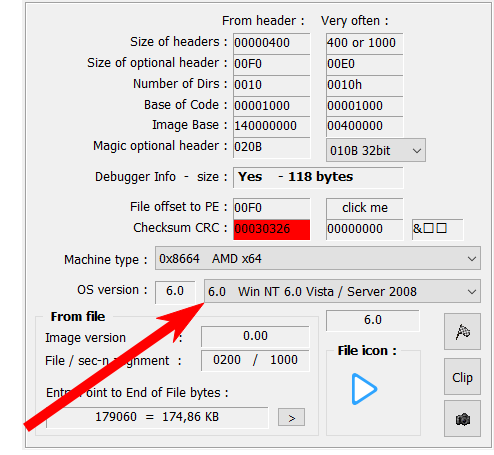Click the Image version 0.00 field
The image size is (494, 455).
(x=255, y=336)
